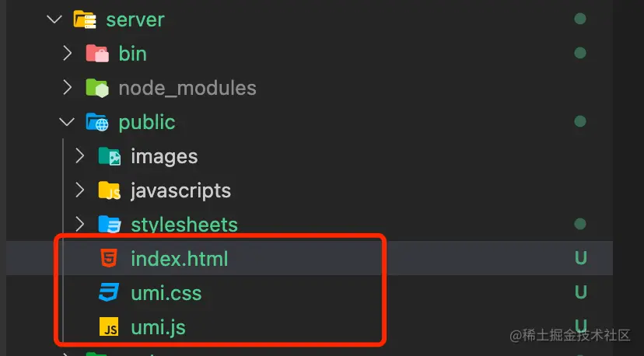Click the red bin folder icon
This screenshot has width=644, height=356.
[x=96, y=54]
